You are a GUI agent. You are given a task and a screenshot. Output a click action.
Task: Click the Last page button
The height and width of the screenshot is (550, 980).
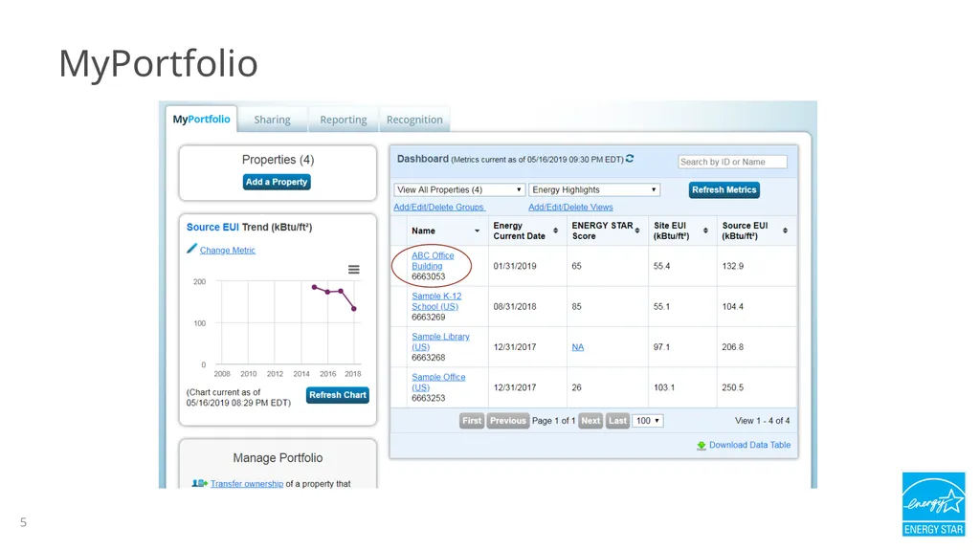point(617,421)
